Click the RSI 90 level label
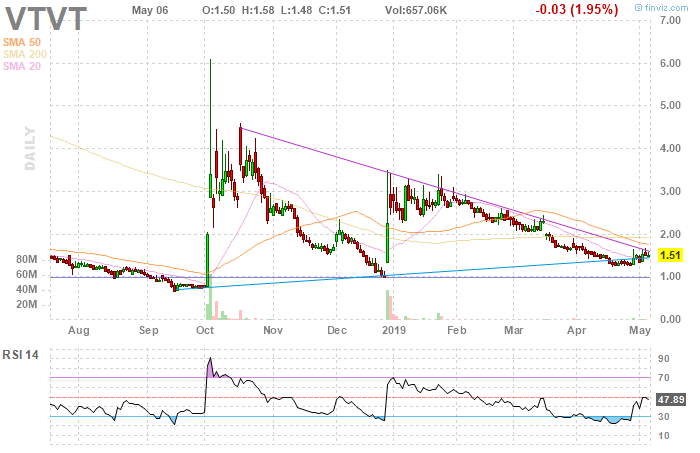The width and height of the screenshot is (700, 453). (x=664, y=359)
